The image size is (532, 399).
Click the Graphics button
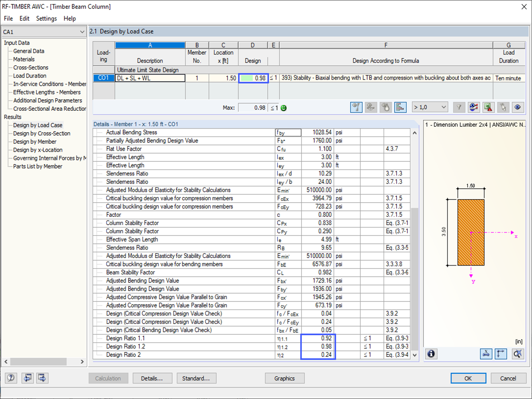pyautogui.click(x=285, y=378)
